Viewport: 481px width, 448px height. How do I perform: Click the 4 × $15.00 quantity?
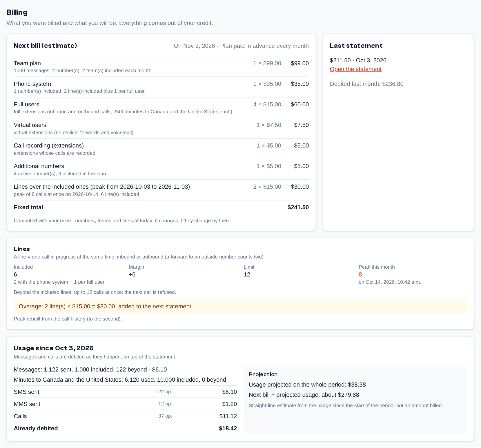click(267, 104)
